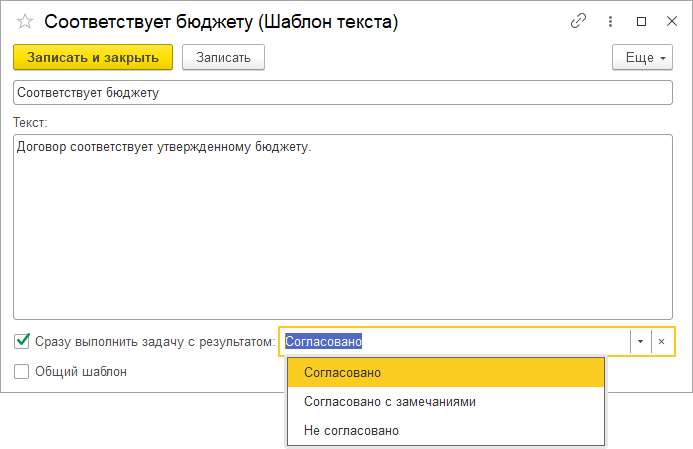
Task: Click the 'Текст:' label
Action: pos(31,122)
